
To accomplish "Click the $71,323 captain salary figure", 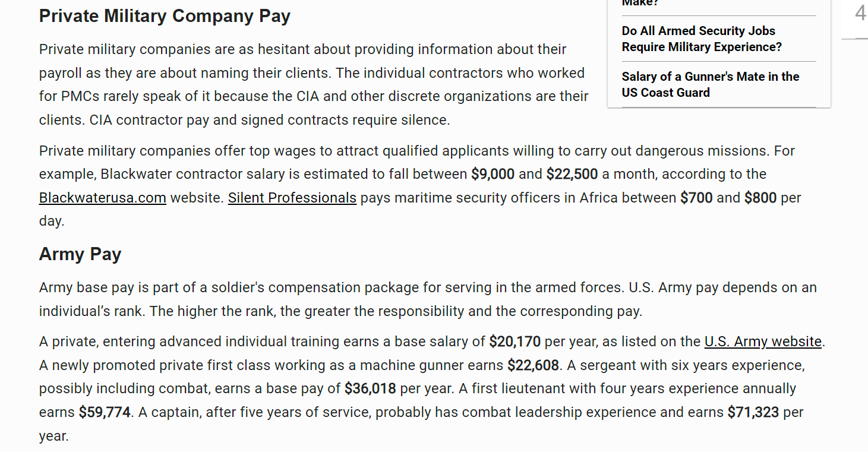I will click(x=753, y=412).
